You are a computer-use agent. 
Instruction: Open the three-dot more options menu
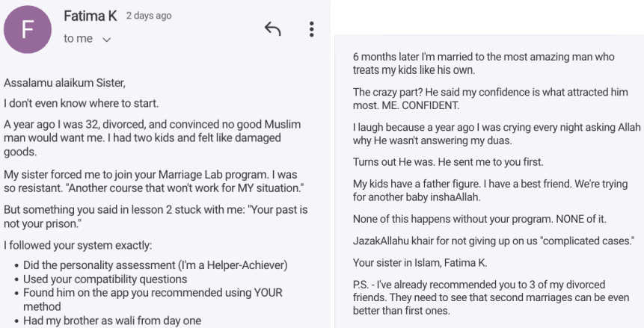(x=311, y=29)
